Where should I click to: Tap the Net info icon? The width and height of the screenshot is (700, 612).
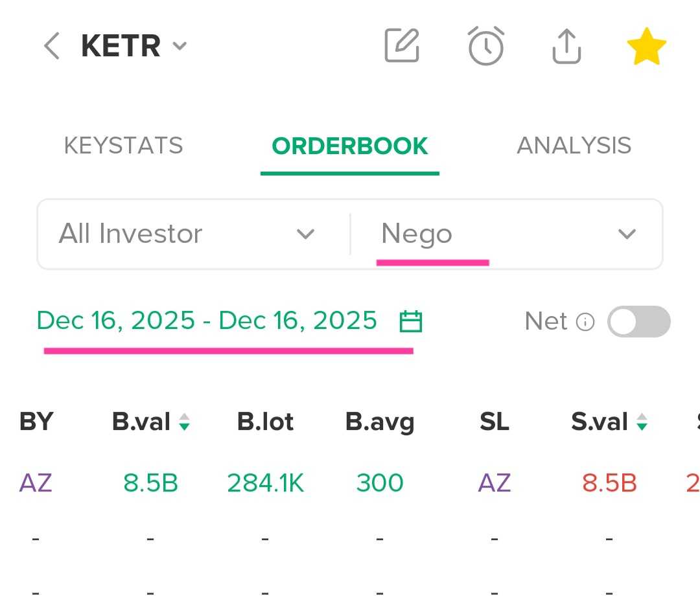585,322
